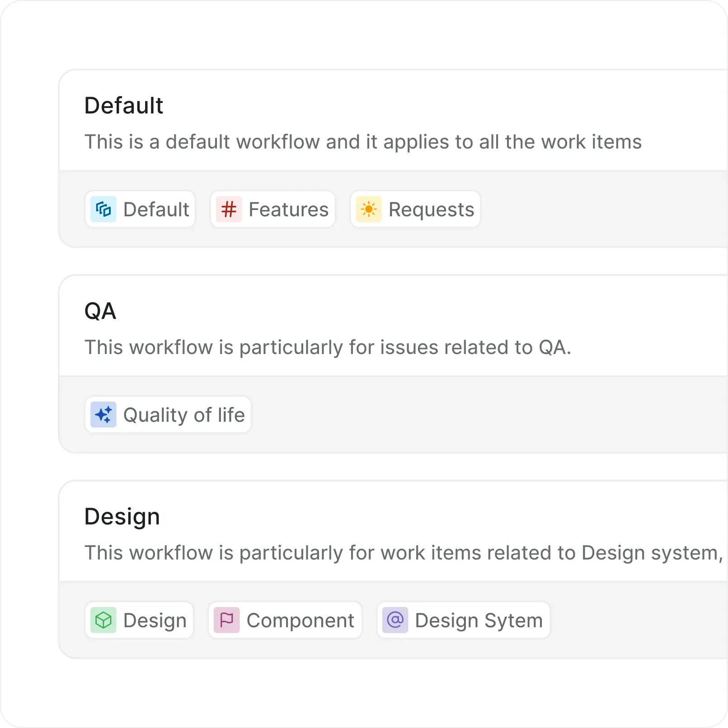Click the QA workflow title
The height and width of the screenshot is (728, 728).
tap(100, 311)
